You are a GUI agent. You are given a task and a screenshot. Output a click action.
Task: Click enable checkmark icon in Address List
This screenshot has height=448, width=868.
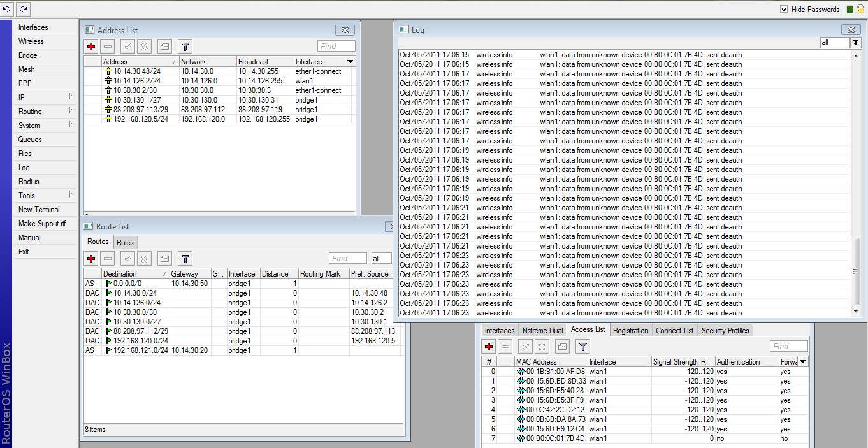tap(127, 47)
